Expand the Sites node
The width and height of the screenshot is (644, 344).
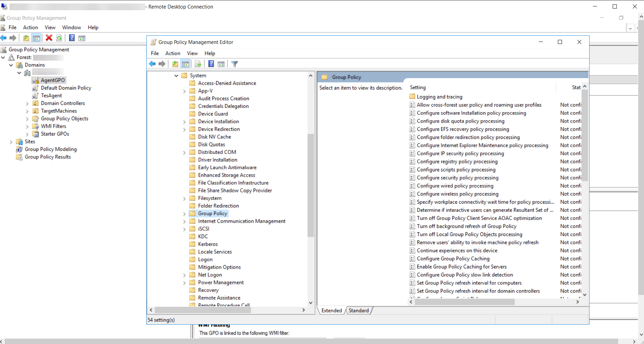tap(11, 142)
